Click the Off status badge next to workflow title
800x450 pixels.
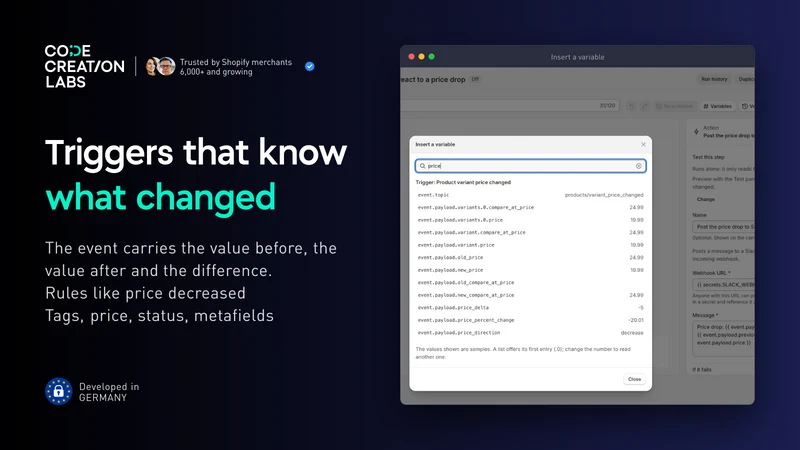(x=475, y=79)
